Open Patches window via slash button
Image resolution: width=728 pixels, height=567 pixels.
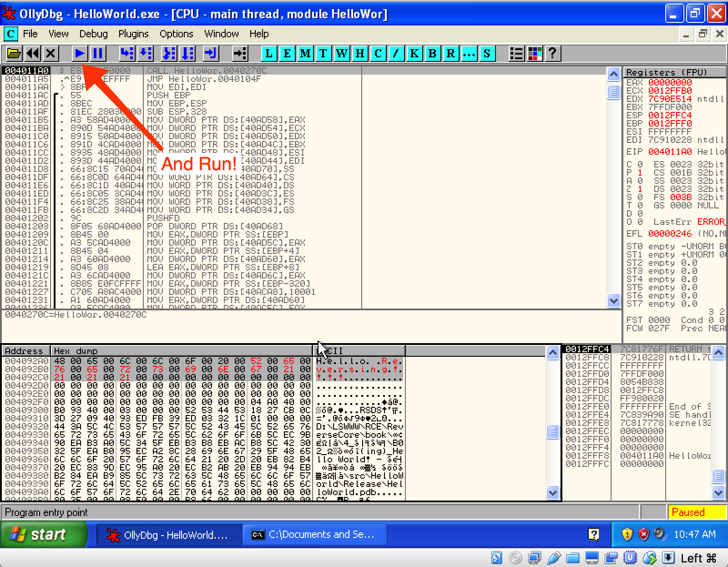396,54
